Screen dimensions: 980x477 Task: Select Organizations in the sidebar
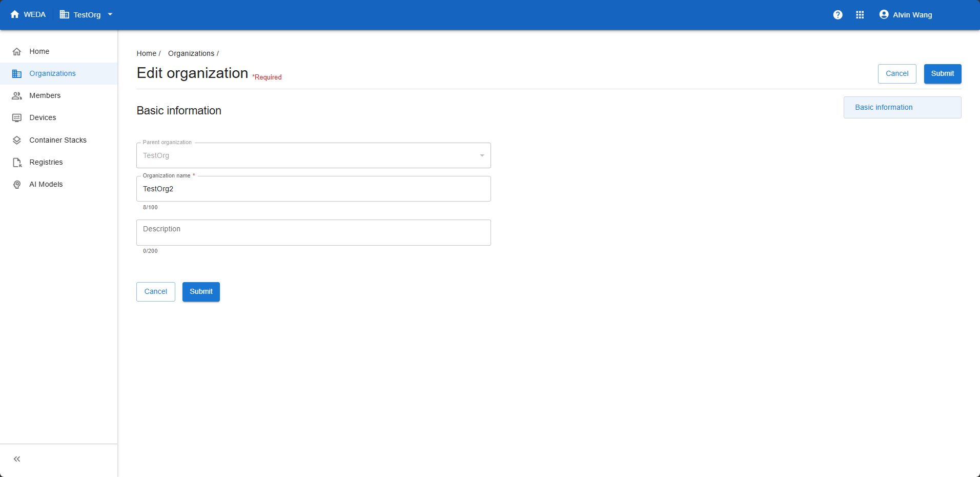coord(59,73)
